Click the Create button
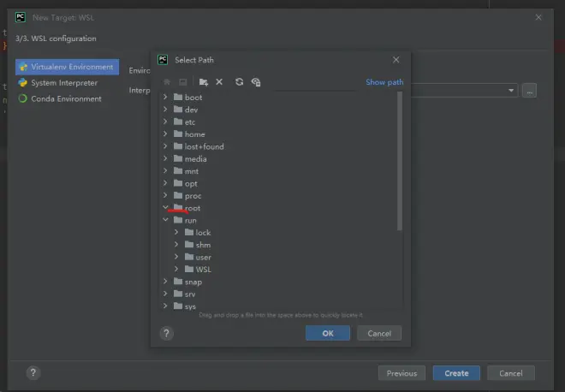Image resolution: width=565 pixels, height=392 pixels. 456,373
